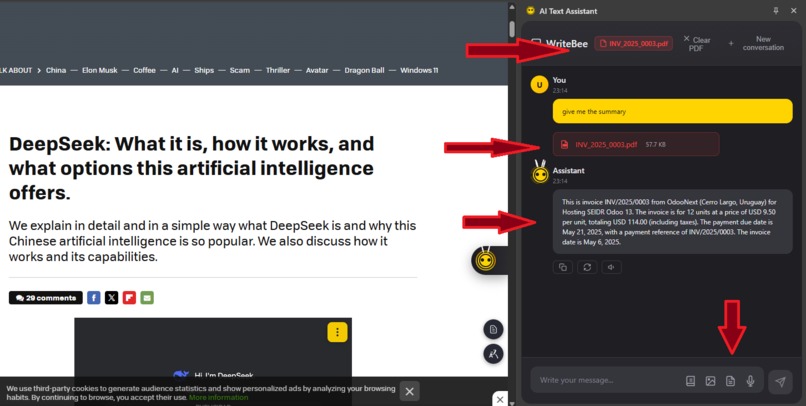Click the page scrollbar up arrow

pos(512,7)
